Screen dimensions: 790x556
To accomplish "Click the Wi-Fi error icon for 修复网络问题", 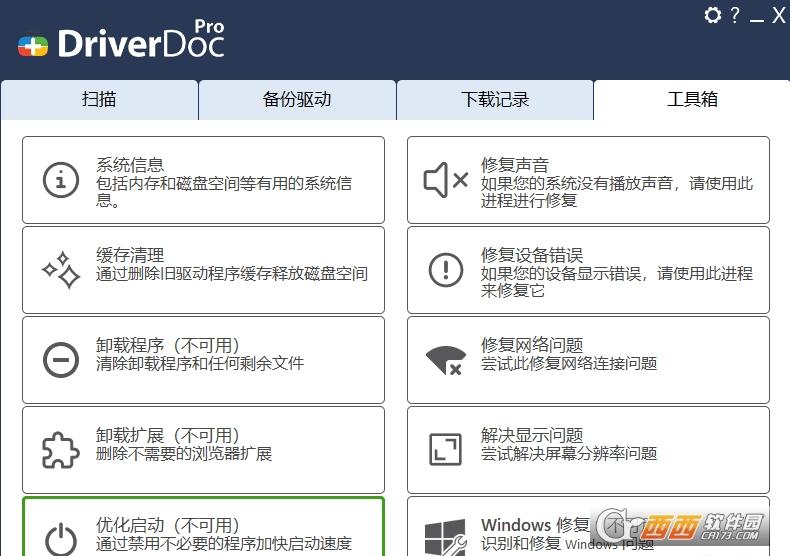I will [x=446, y=361].
